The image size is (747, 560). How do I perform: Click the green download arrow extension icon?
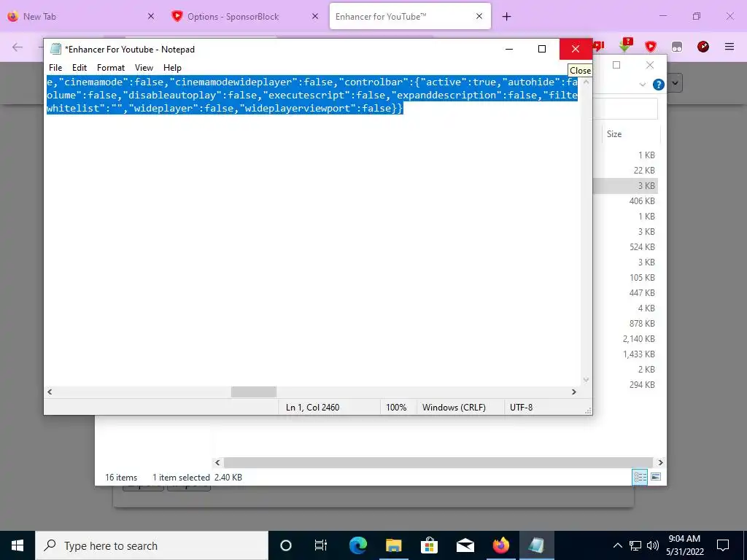[x=625, y=46]
